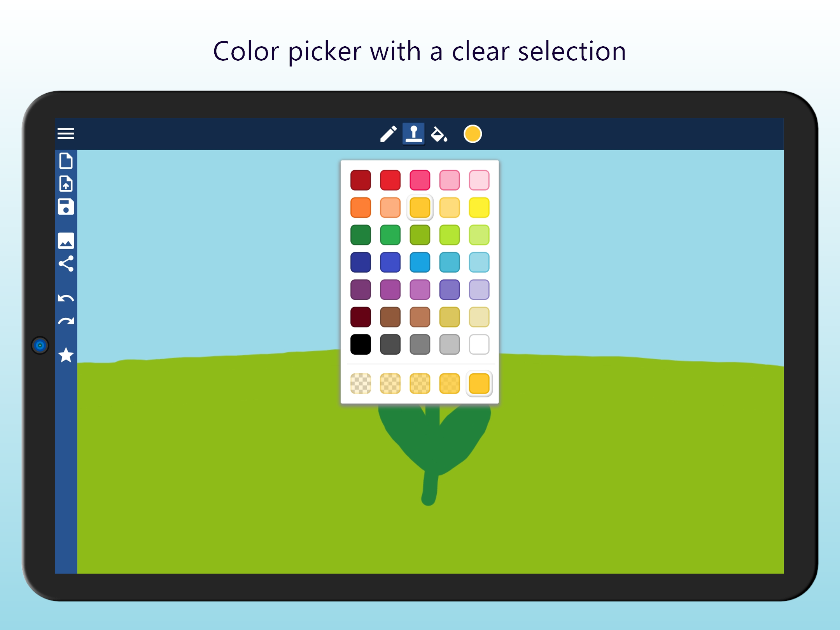840x630 pixels.
Task: Open the current color circle picker
Action: pos(472,134)
